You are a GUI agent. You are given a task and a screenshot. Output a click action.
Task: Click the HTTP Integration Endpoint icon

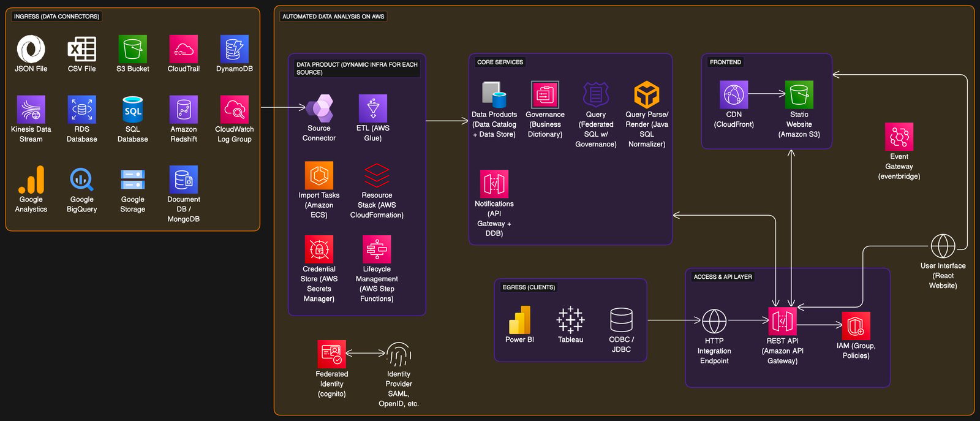click(714, 322)
